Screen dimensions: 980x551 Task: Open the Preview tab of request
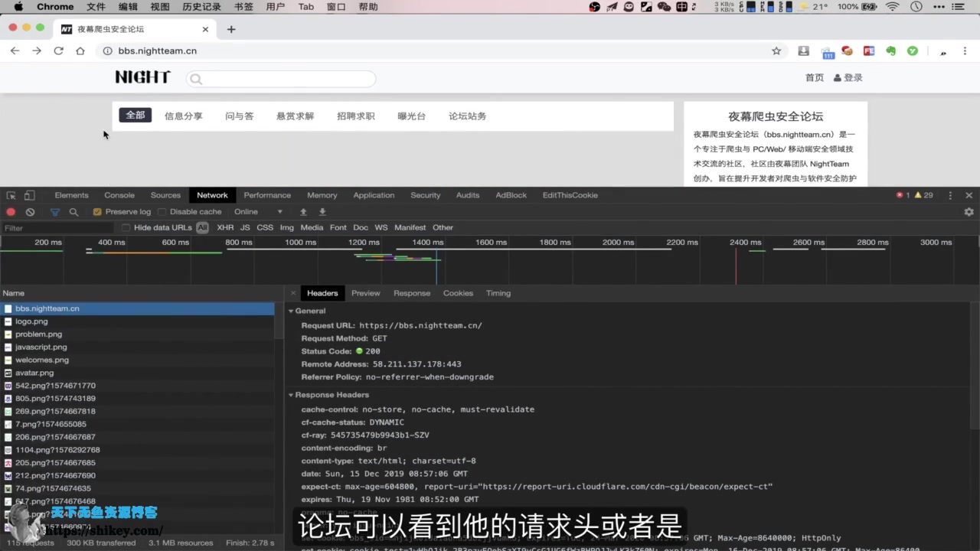pyautogui.click(x=366, y=293)
